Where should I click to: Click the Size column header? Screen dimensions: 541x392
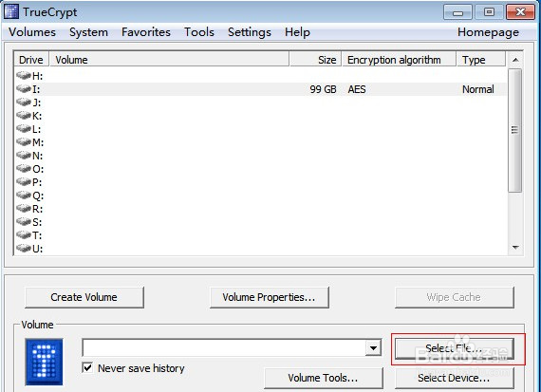(316, 60)
